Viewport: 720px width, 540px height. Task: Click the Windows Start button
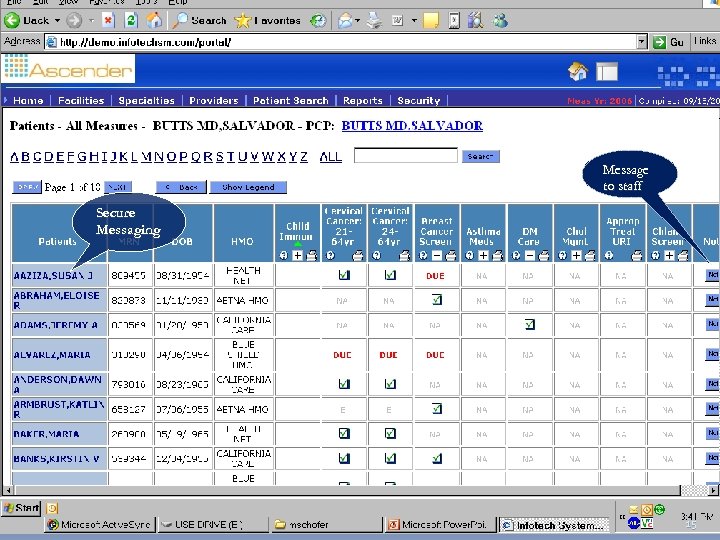(x=21, y=508)
